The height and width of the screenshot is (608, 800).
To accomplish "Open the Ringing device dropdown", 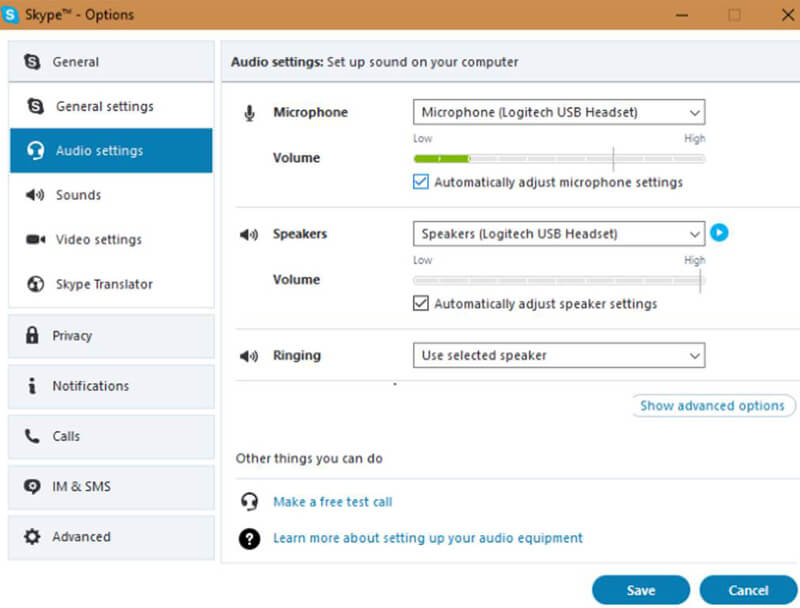I will tap(559, 355).
